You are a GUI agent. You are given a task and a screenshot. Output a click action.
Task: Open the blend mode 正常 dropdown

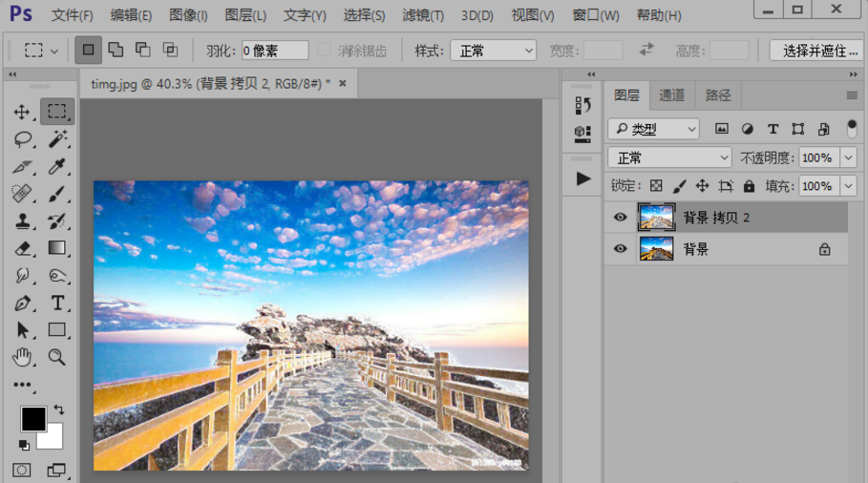[x=669, y=157]
